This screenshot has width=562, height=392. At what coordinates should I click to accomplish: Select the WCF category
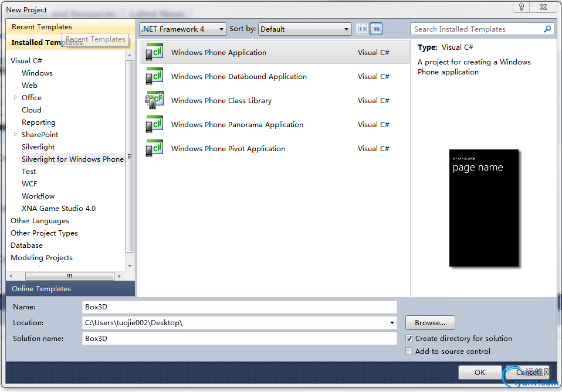point(29,183)
